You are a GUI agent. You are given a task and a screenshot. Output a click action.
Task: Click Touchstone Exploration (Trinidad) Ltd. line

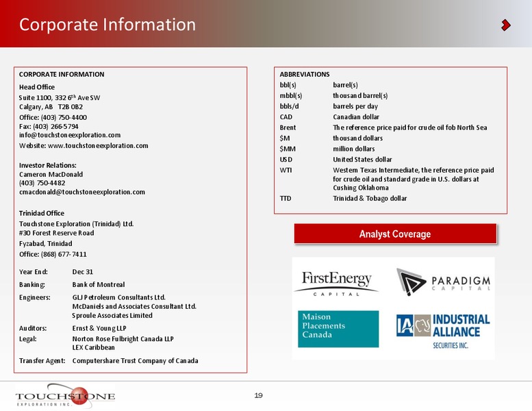(x=76, y=224)
